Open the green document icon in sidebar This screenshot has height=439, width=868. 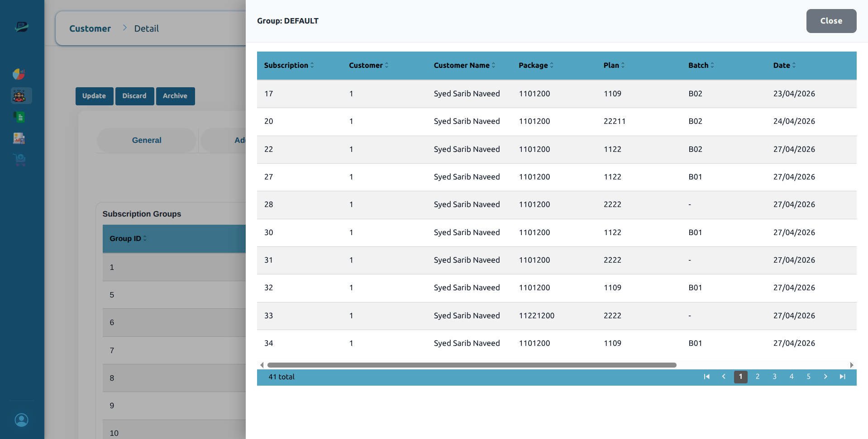point(19,117)
